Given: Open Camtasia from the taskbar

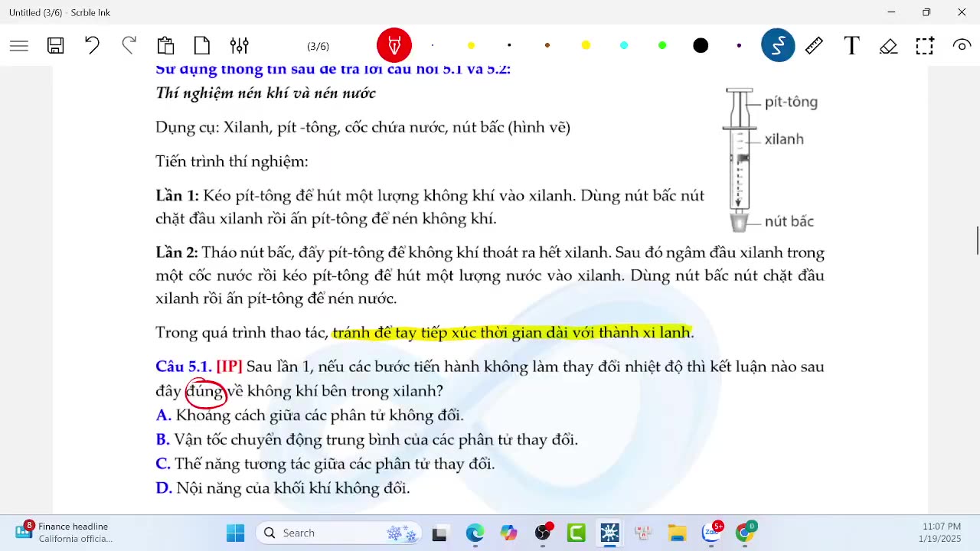Looking at the screenshot, I should coord(577,533).
